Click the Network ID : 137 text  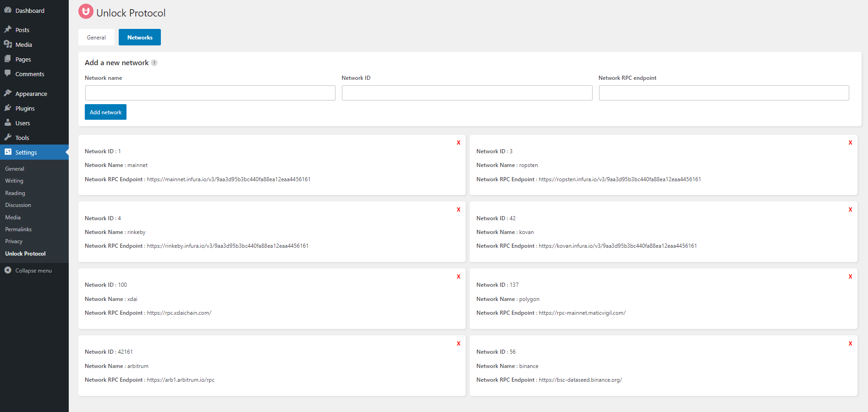pos(498,285)
